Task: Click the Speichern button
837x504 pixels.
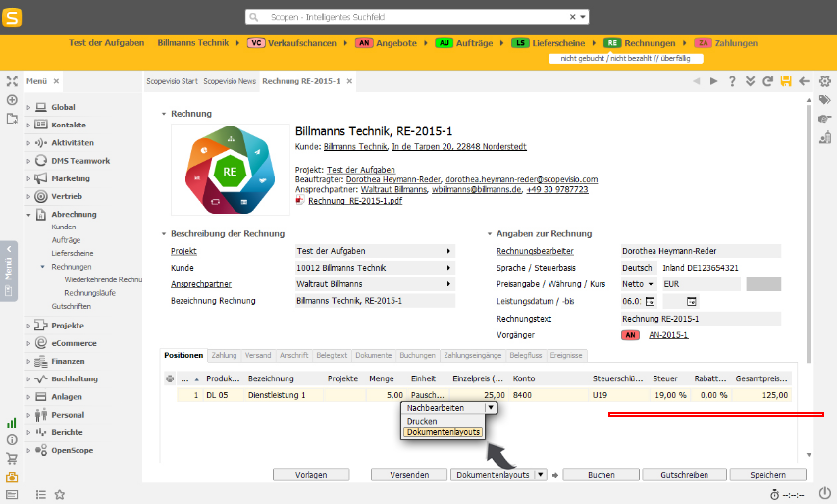Action: (767, 475)
